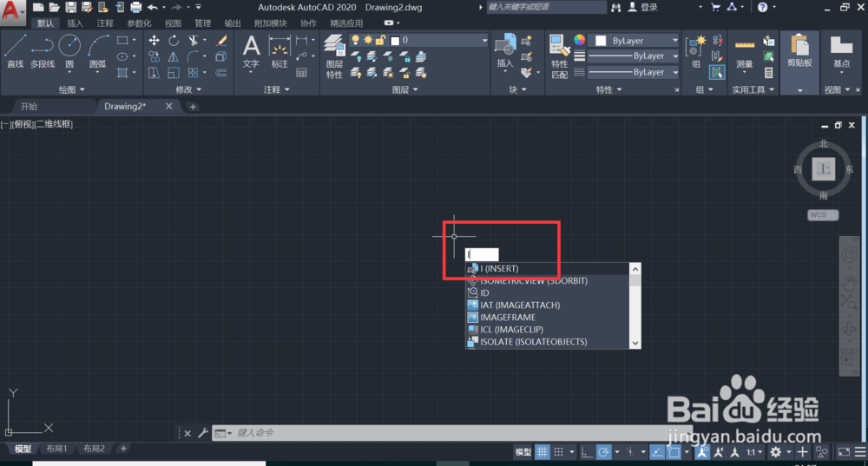Toggle annotation object visibility in status bar
The height and width of the screenshot is (466, 868).
point(702,452)
